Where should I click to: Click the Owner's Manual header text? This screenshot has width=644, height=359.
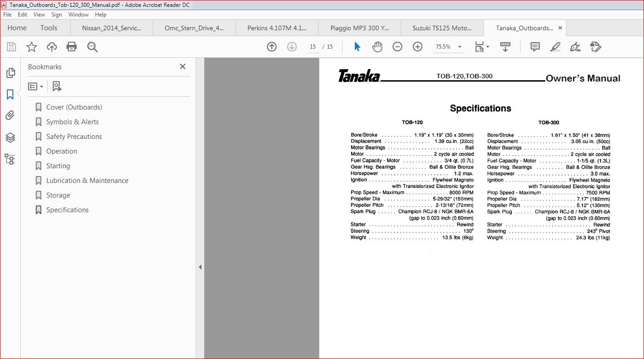pyautogui.click(x=583, y=78)
